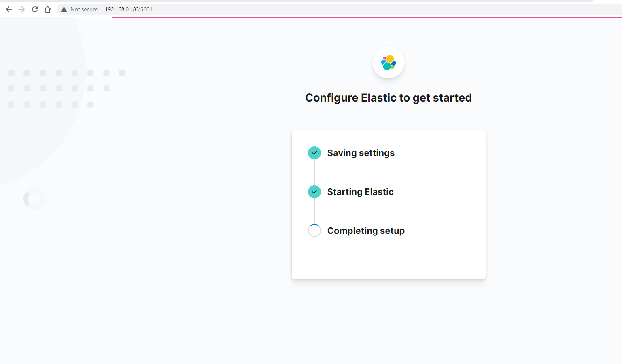The image size is (622, 364).
Task: Click the grid of decorative gray squares
Action: tap(67, 89)
